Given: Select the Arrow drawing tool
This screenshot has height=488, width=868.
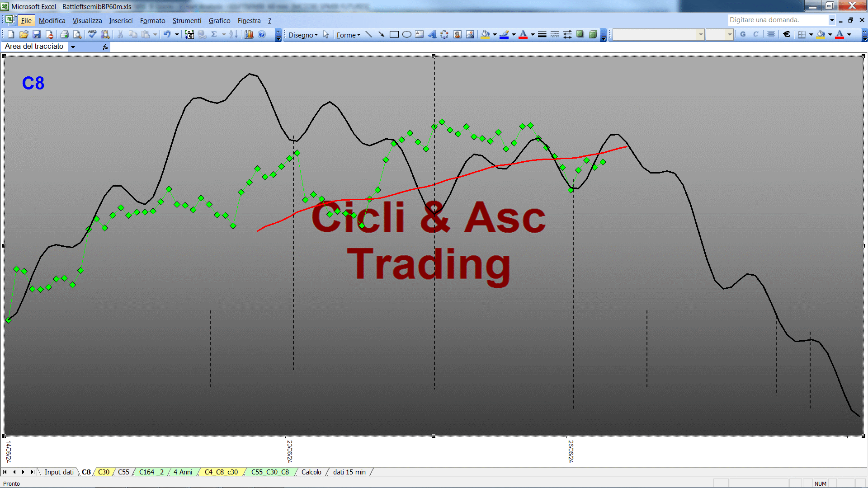Looking at the screenshot, I should 381,34.
